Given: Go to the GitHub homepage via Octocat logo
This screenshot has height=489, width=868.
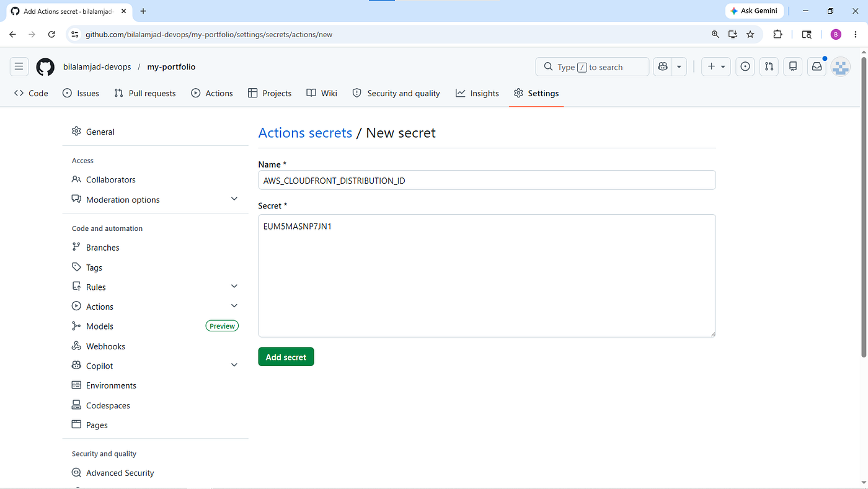Looking at the screenshot, I should coord(45,67).
